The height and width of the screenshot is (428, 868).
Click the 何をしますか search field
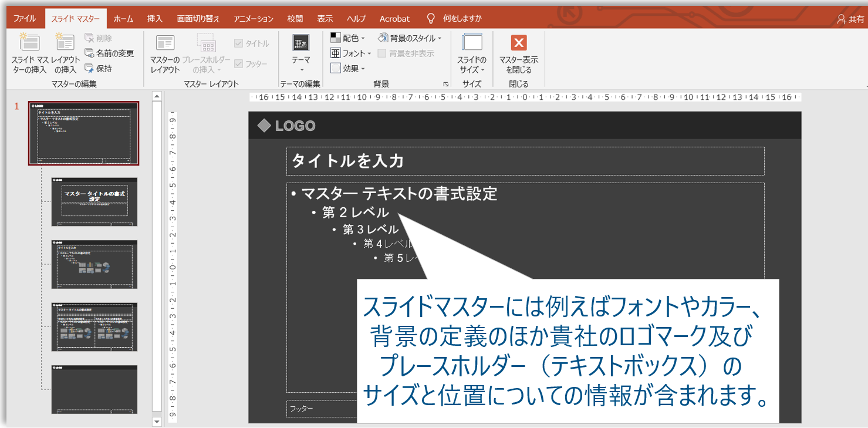pyautogui.click(x=463, y=18)
